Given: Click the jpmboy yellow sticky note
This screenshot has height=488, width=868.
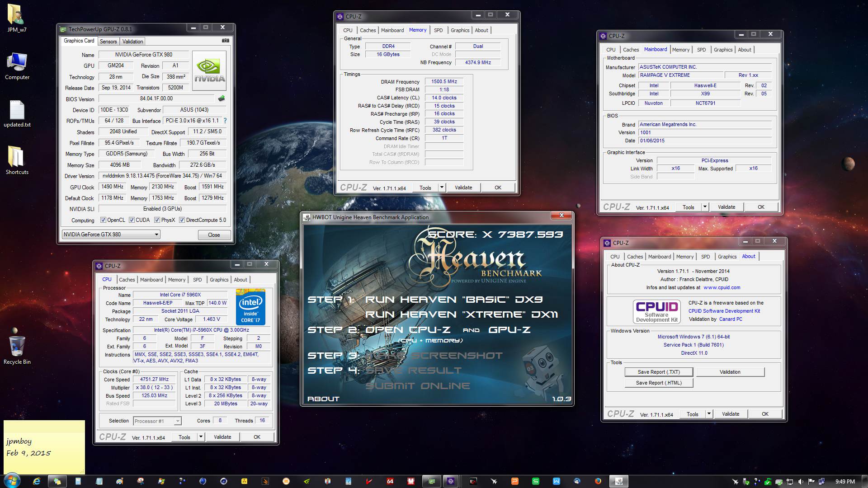Looking at the screenshot, I should (44, 446).
